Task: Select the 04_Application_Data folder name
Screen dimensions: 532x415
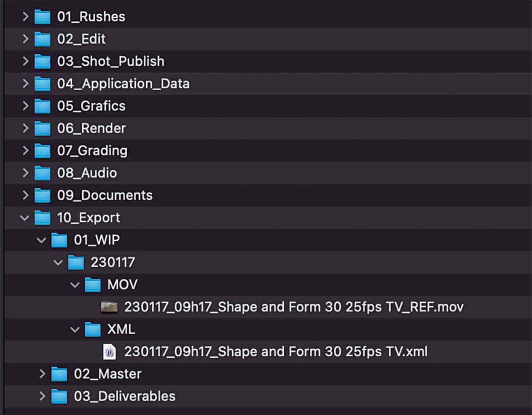Action: click(124, 84)
